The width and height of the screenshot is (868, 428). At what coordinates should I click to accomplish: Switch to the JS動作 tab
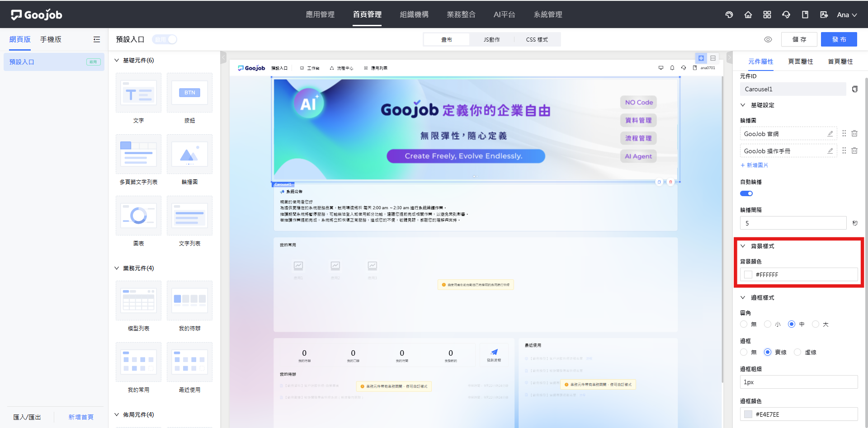(492, 39)
